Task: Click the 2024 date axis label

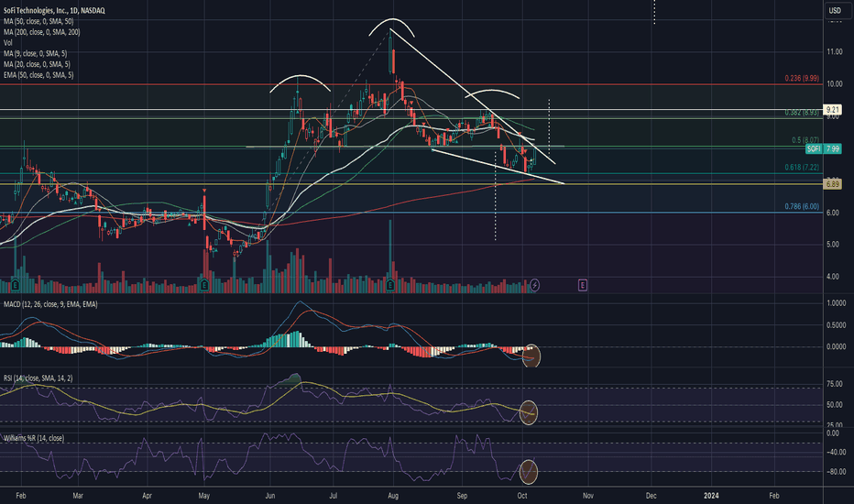Action: (x=711, y=496)
